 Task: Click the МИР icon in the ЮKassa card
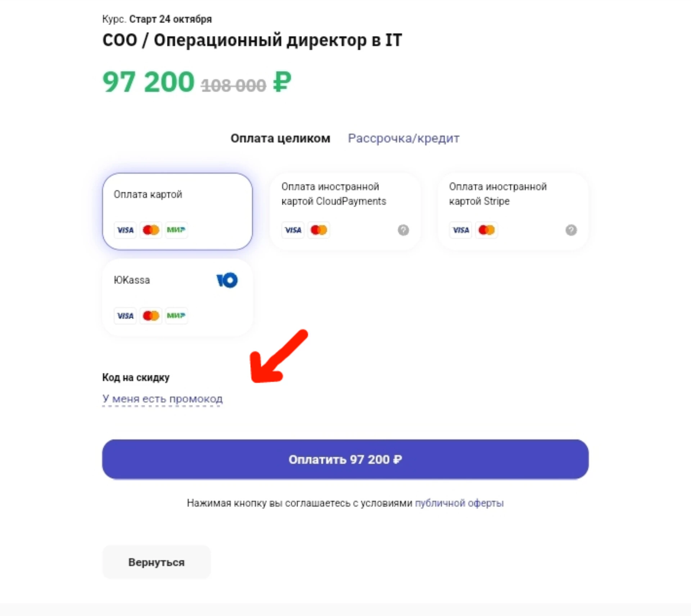point(176,316)
